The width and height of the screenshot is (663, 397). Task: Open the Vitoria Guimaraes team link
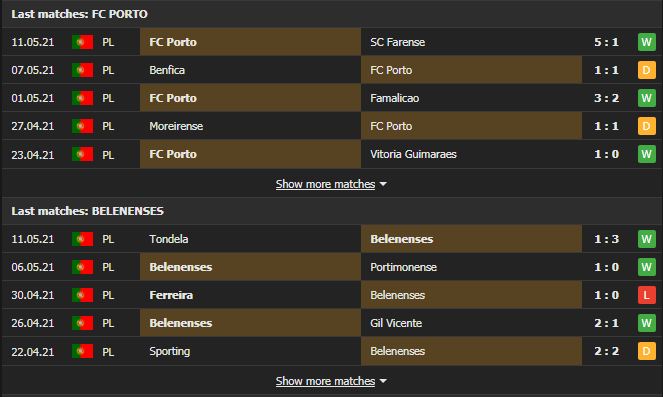(413, 154)
